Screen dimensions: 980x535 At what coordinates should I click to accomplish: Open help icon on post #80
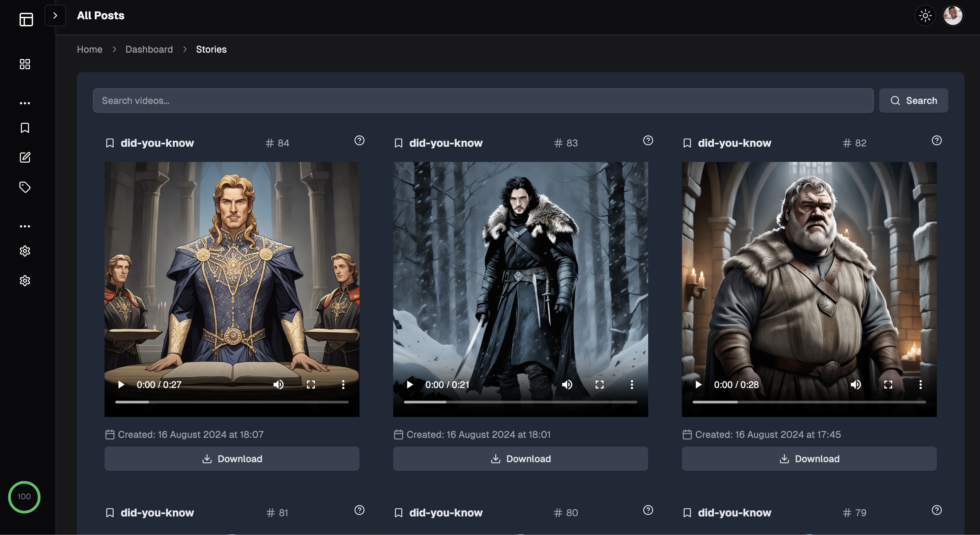point(648,510)
